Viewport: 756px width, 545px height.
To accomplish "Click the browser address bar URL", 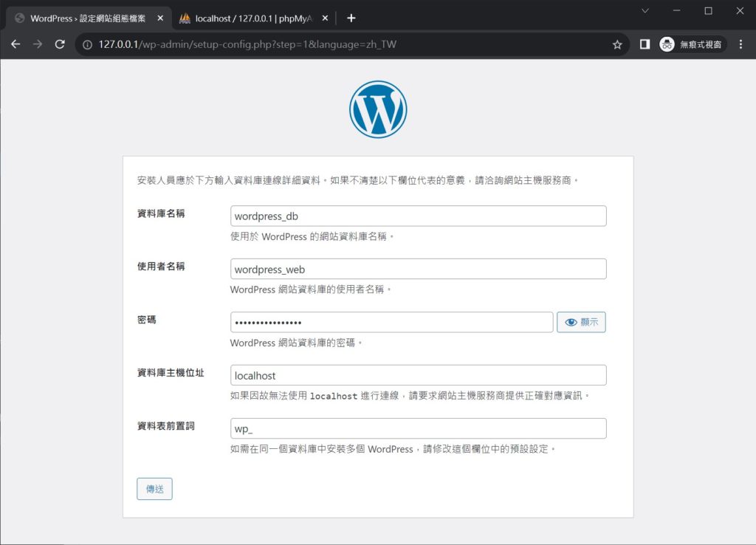I will click(x=247, y=44).
